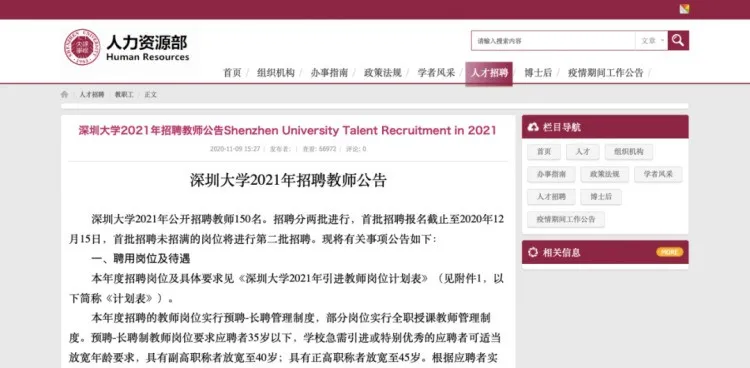Click the orange MORE button
The width and height of the screenshot is (750, 368).
point(670,252)
